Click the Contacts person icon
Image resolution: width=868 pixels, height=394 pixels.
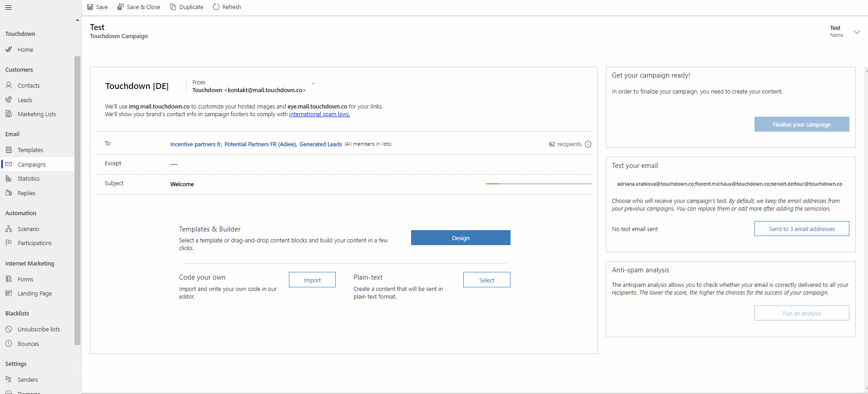click(9, 85)
